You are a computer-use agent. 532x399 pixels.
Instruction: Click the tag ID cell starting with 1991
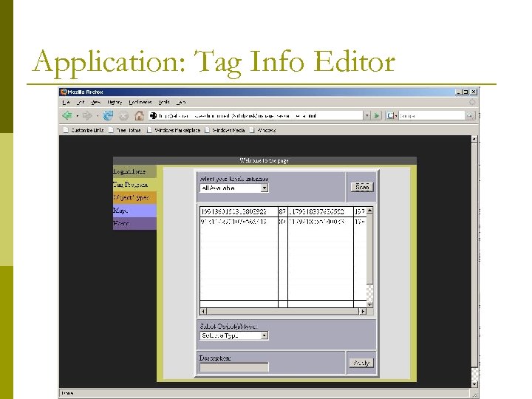click(x=239, y=212)
